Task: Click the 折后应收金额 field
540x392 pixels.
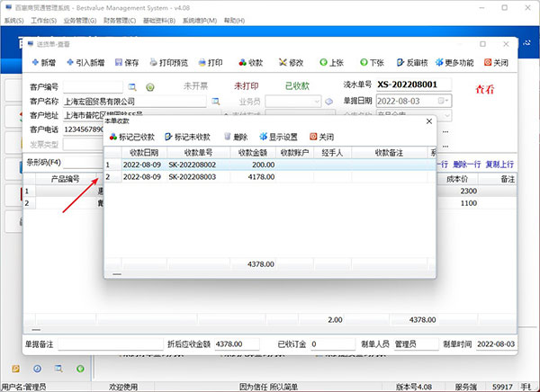Action: click(237, 343)
